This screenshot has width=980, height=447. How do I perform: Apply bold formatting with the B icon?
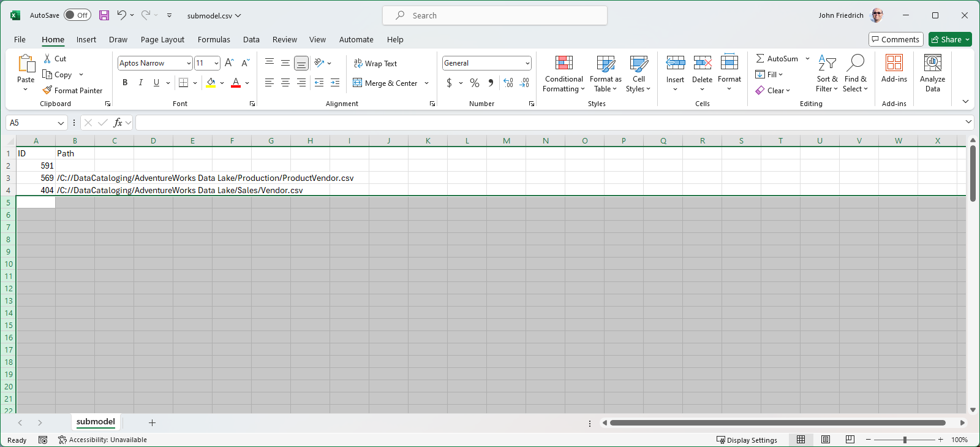click(125, 83)
